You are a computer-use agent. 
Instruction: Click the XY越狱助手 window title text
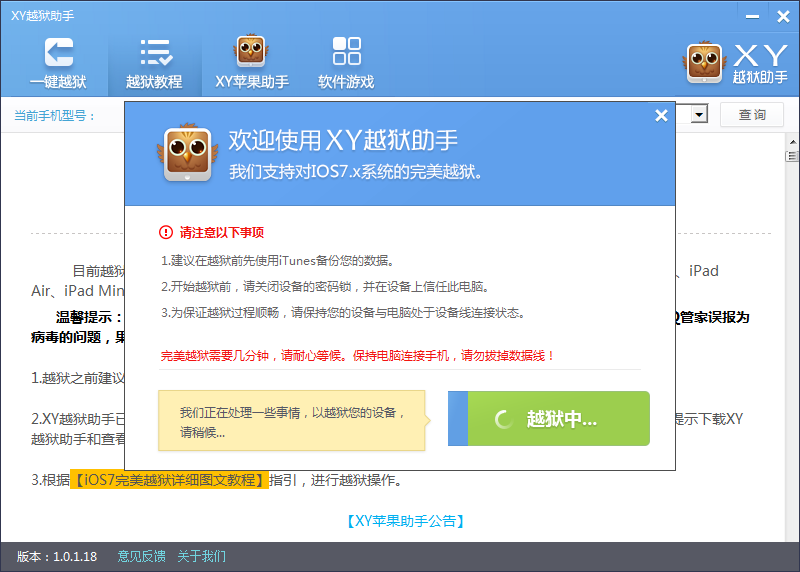tap(42, 16)
